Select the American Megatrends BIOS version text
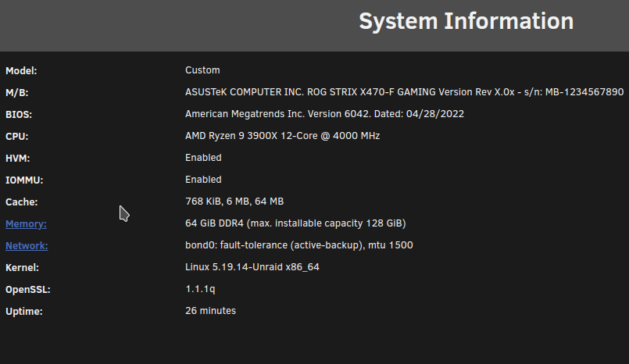 [x=324, y=114]
